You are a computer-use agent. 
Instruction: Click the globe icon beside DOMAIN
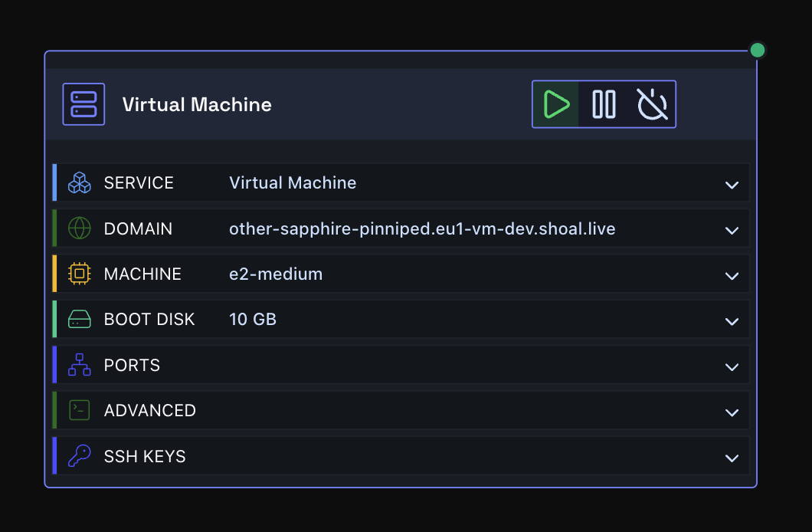79,228
